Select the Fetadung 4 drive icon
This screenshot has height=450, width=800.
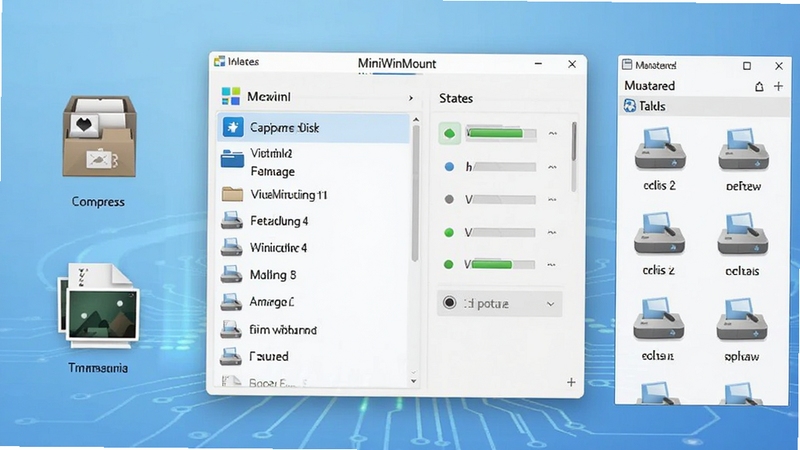tap(231, 220)
